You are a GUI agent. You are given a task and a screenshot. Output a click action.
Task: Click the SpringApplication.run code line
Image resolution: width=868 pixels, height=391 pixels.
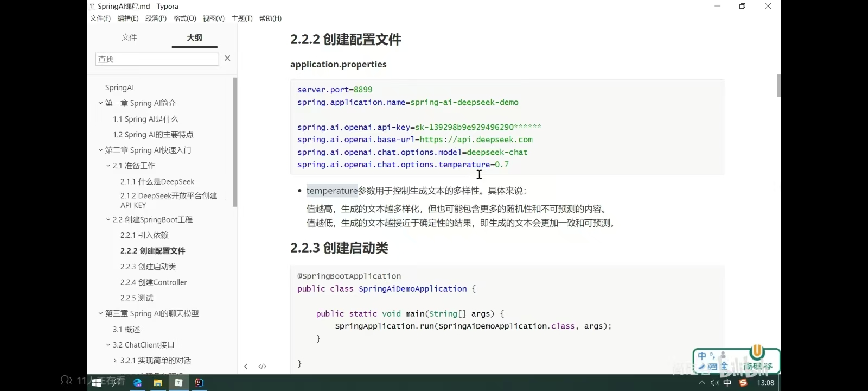point(473,326)
